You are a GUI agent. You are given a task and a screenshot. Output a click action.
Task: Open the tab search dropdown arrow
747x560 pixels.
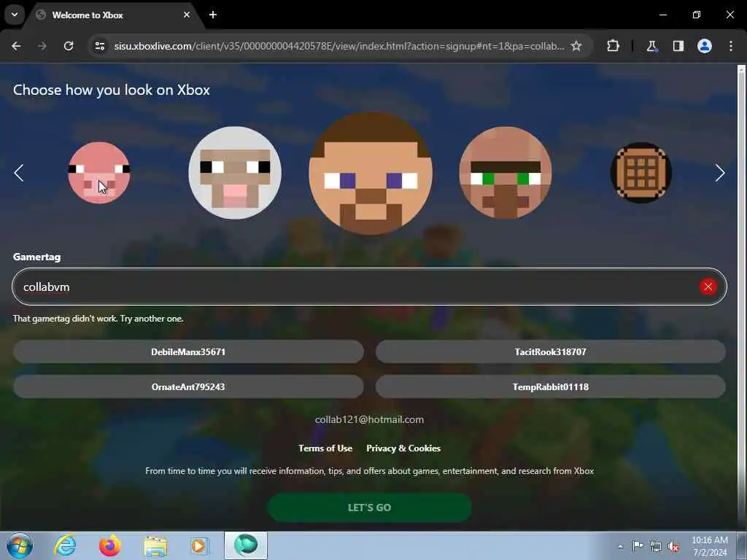click(15, 15)
